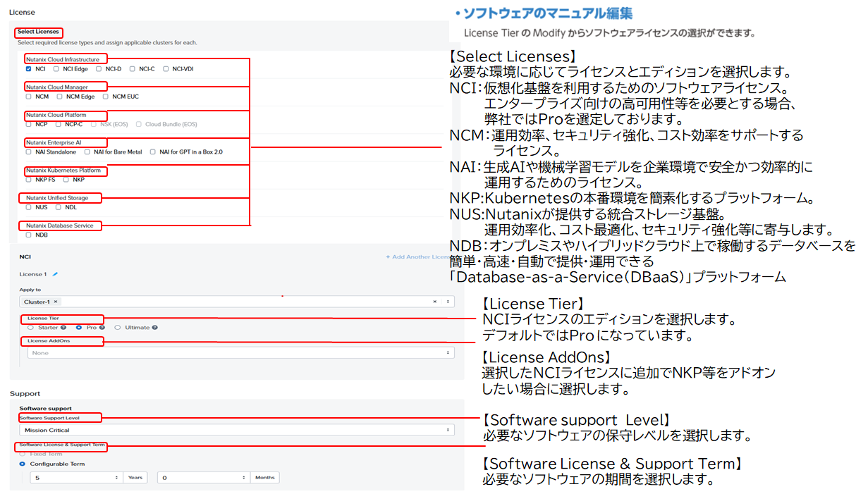Check the NAI for Bare Metal option
Viewport: 868px width, 494px height.
(x=87, y=152)
